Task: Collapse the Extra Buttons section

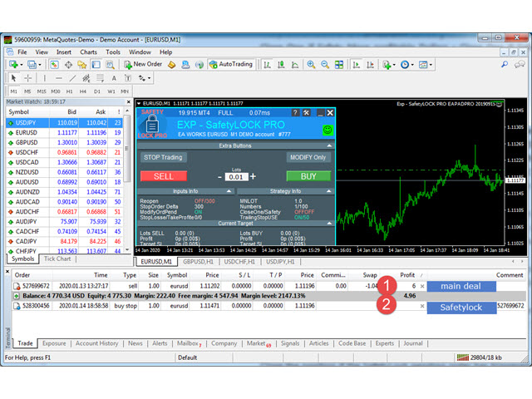Action: point(329,145)
